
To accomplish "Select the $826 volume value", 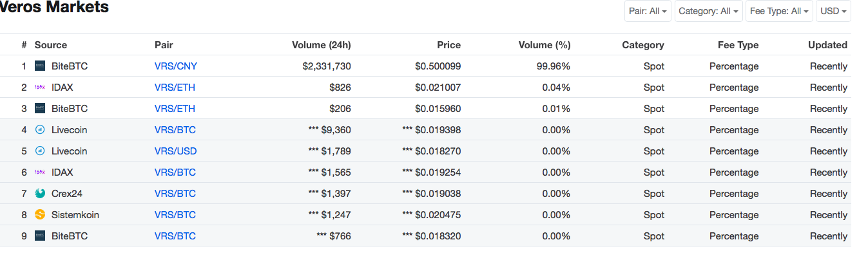I will 340,88.
